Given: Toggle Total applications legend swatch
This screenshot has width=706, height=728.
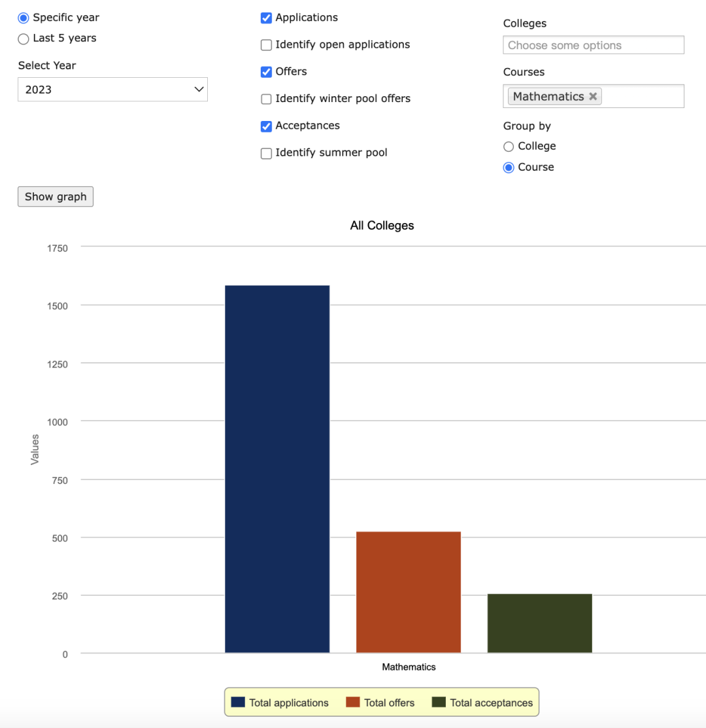Looking at the screenshot, I should tap(237, 702).
